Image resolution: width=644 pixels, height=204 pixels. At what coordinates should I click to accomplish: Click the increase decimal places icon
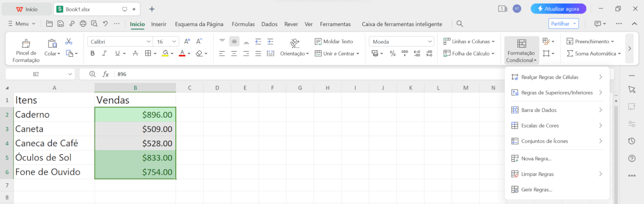pyautogui.click(x=417, y=53)
